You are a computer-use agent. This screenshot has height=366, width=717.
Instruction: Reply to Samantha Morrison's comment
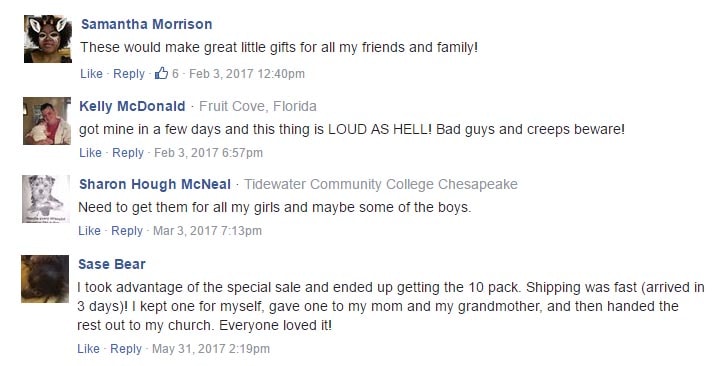(129, 74)
